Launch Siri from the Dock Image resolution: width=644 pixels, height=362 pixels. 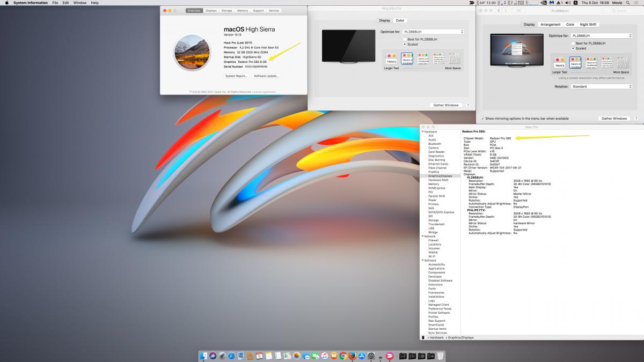pyautogui.click(x=213, y=356)
